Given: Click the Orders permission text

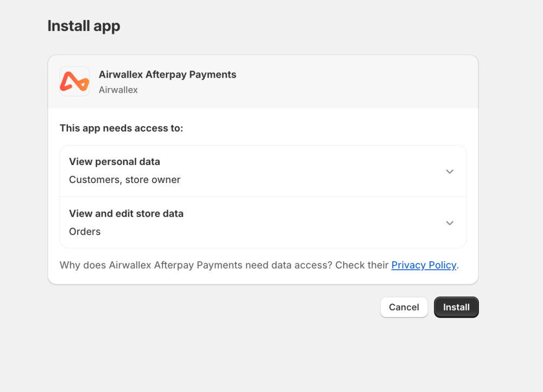Looking at the screenshot, I should click(x=85, y=231).
